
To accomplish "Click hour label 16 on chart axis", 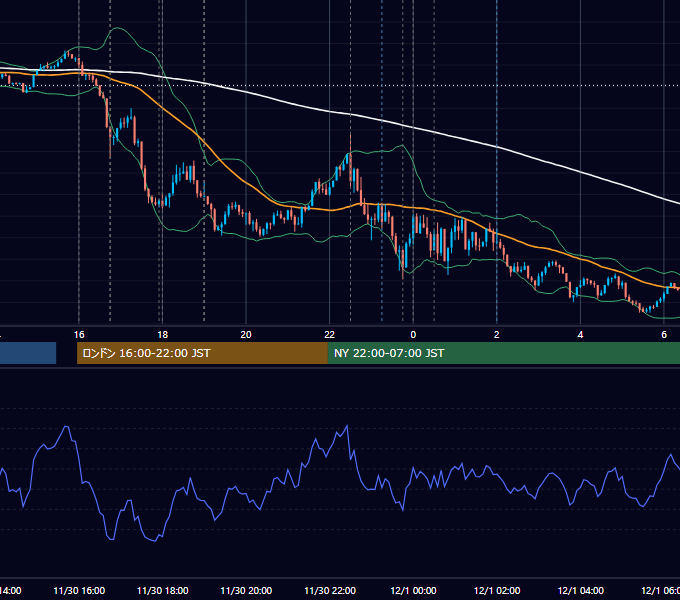I will (x=79, y=335).
